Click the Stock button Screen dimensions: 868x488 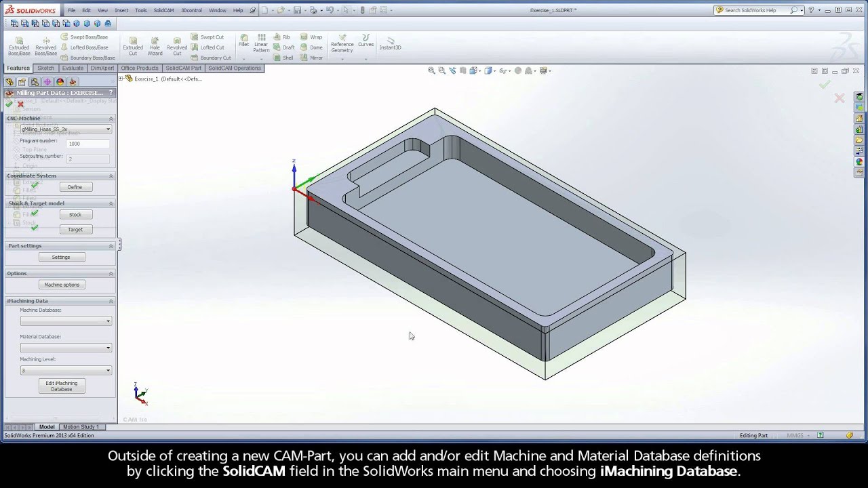pyautogui.click(x=75, y=215)
